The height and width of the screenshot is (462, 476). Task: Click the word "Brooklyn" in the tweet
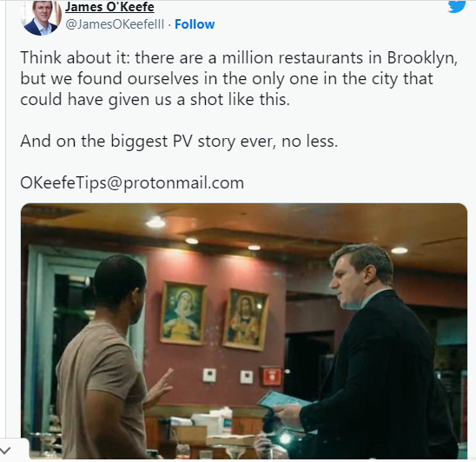422,57
